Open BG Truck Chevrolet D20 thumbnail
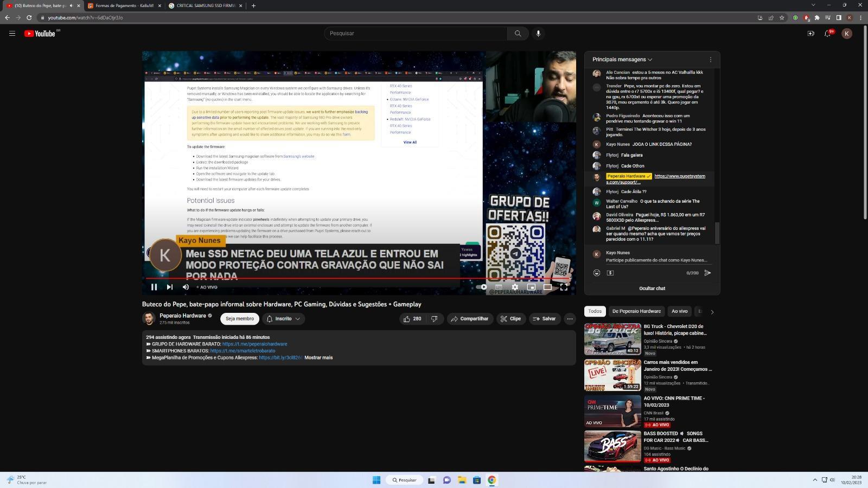This screenshot has height=488, width=868. [x=612, y=339]
